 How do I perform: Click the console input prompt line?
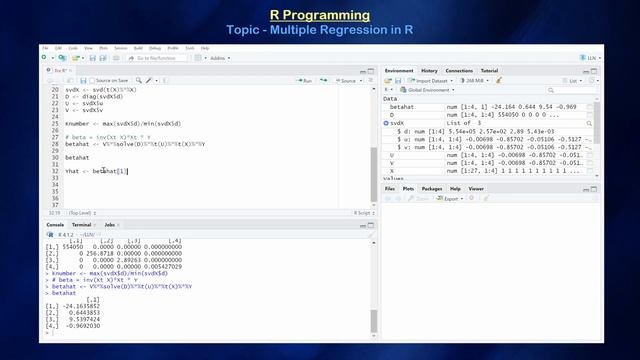(x=208, y=333)
